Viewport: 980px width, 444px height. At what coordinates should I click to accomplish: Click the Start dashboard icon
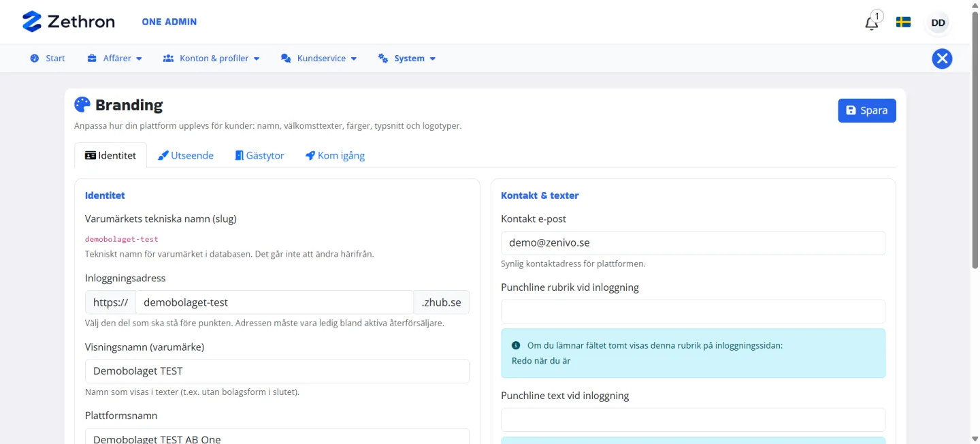[x=35, y=59]
